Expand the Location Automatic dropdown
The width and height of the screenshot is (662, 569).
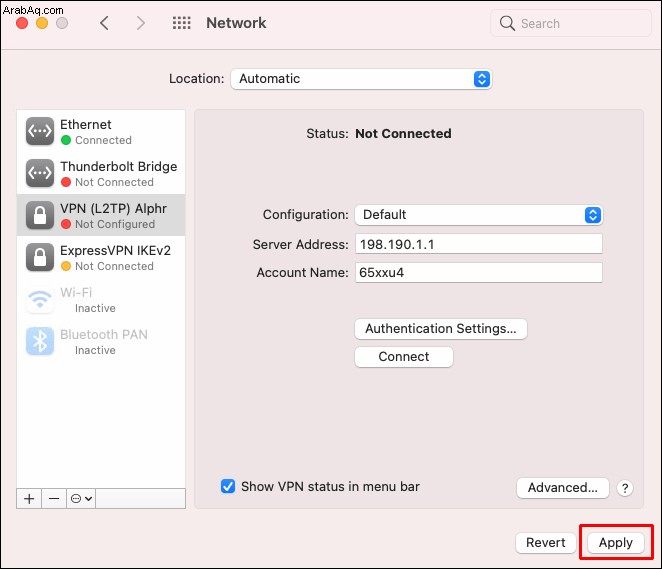point(361,79)
